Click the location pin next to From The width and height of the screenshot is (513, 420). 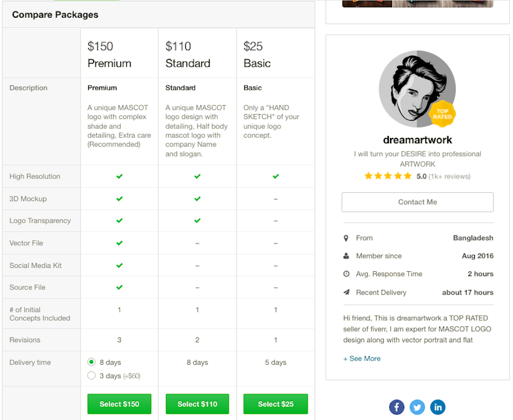pos(346,238)
